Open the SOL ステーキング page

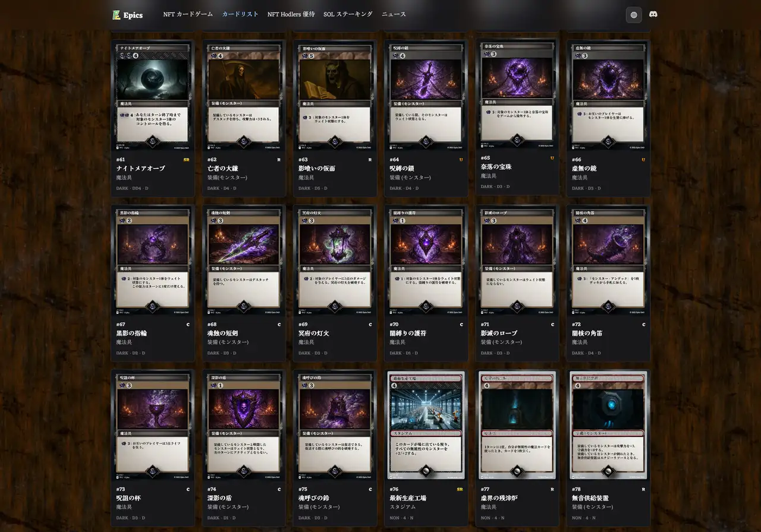coord(347,14)
